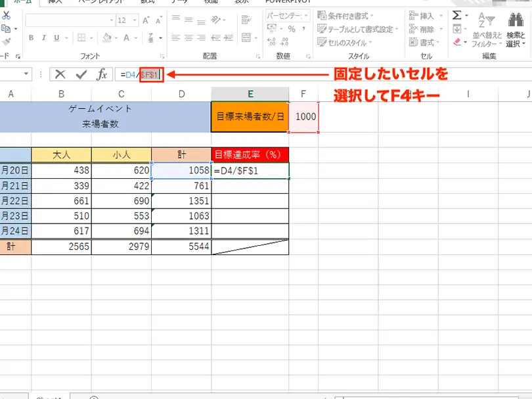Image resolution: width=532 pixels, height=399 pixels.
Task: Open 数値 group dialog launcher
Action: tap(308, 57)
